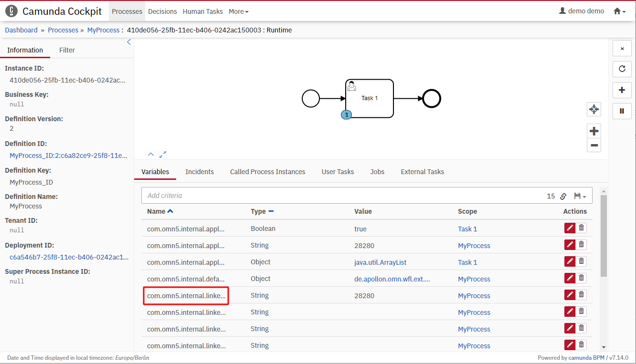Zoom in on the BPMN diagram
Screen dimensions: 636x364
594,131
